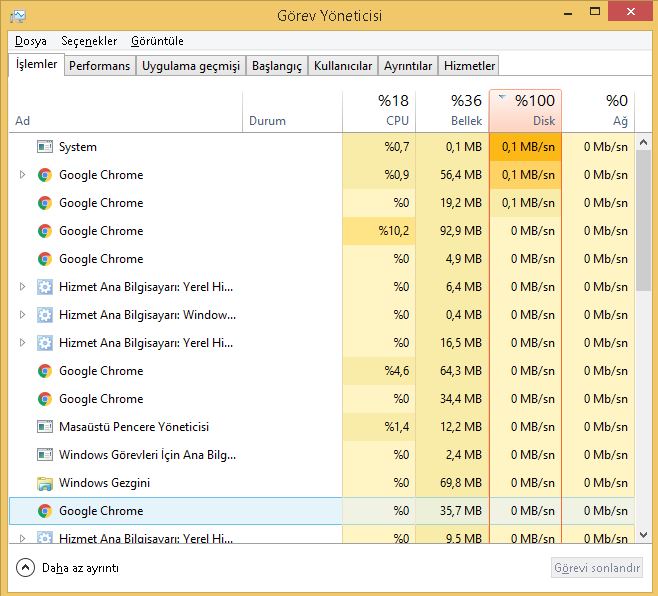The image size is (658, 596).
Task: Click the vertical scrollbar thumb
Action: (x=643, y=221)
